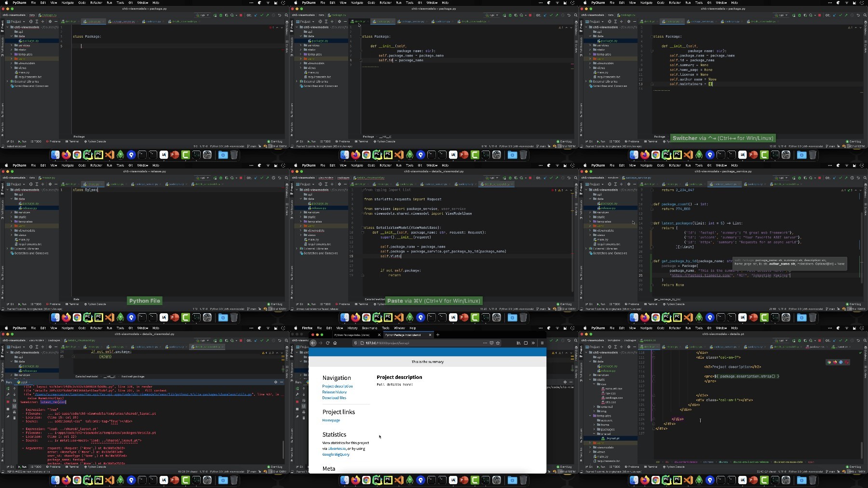
Task: Toggle Python Console in package_service.py window
Action: (x=674, y=304)
